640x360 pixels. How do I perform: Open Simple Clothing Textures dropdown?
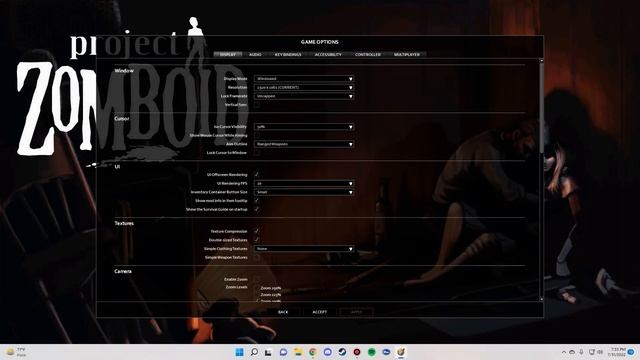pyautogui.click(x=304, y=249)
